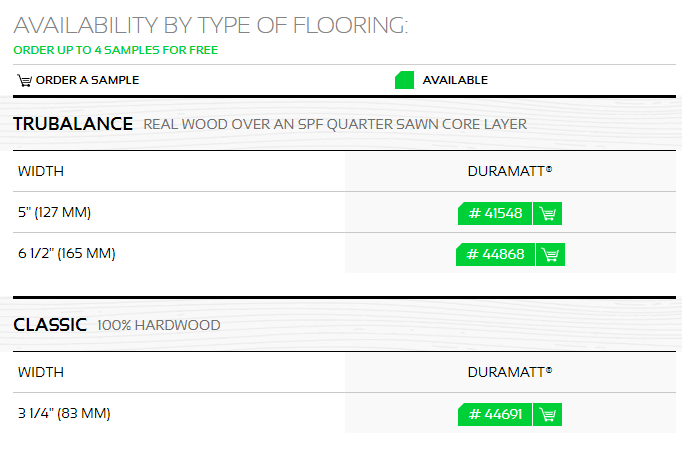Click the 5" (127 MM) width row label
The width and height of the screenshot is (682, 449).
click(54, 212)
